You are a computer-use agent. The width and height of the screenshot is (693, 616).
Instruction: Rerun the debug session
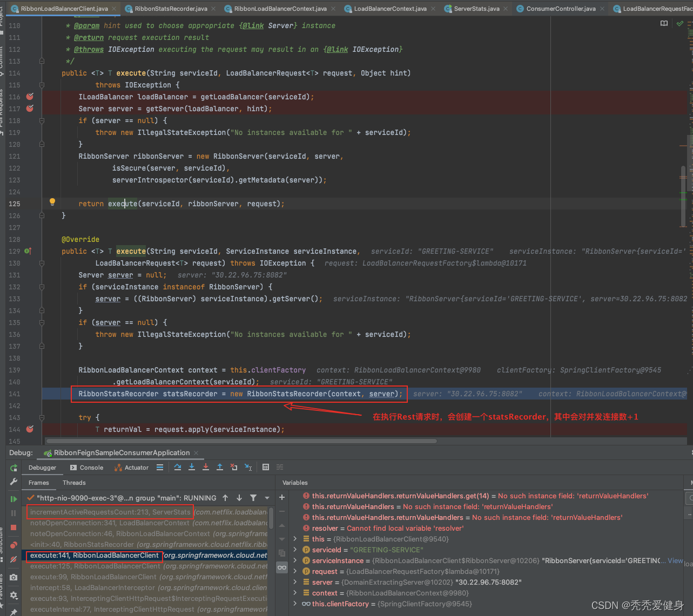click(x=14, y=468)
